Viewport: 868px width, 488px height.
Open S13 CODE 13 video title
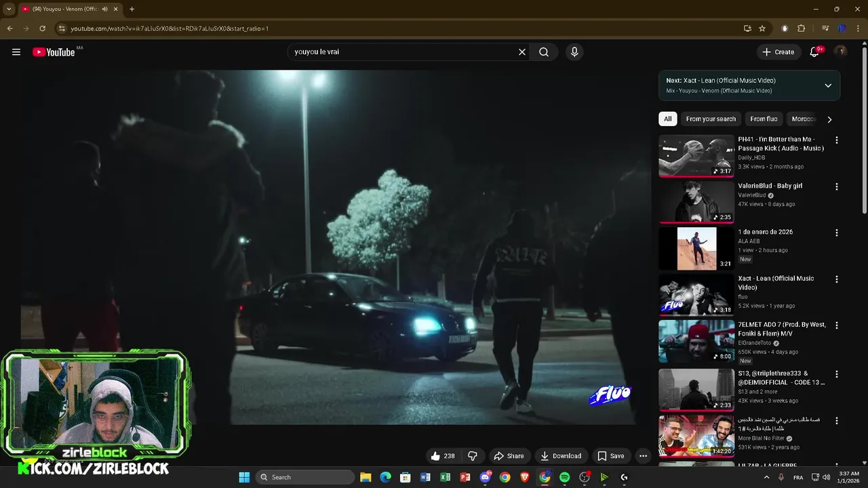781,378
